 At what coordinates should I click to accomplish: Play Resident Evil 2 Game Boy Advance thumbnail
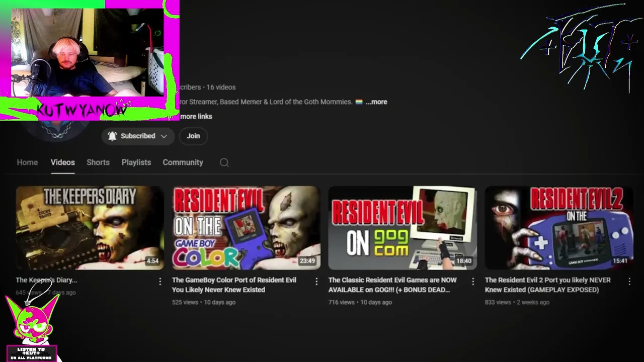click(x=559, y=228)
